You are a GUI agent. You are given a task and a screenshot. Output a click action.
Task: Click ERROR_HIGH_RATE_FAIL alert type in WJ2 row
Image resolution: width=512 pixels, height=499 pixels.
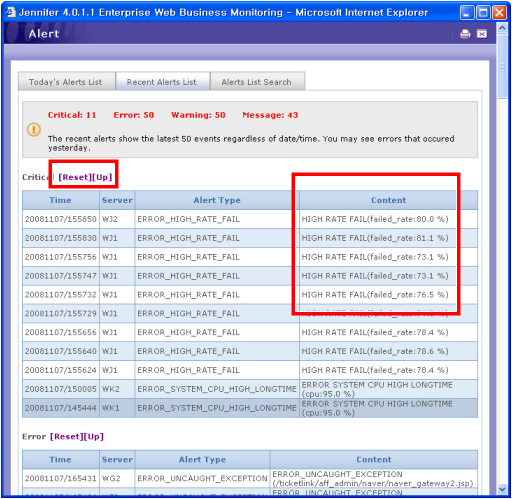217,219
